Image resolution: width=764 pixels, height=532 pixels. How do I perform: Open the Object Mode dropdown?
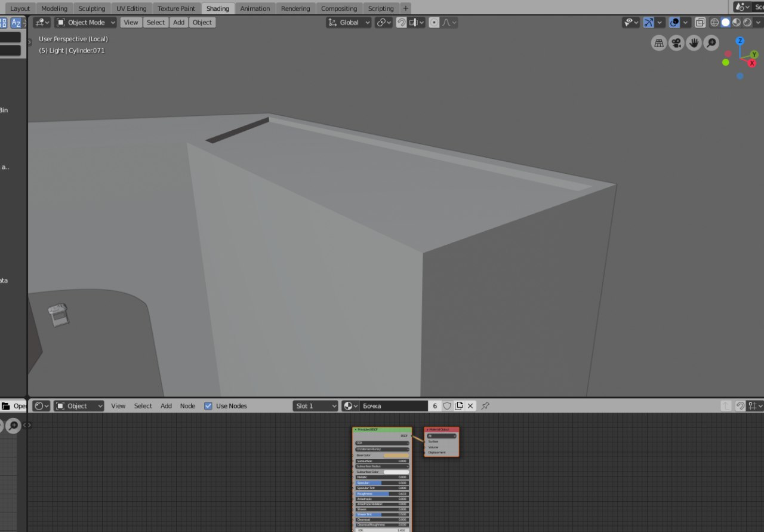tap(85, 23)
